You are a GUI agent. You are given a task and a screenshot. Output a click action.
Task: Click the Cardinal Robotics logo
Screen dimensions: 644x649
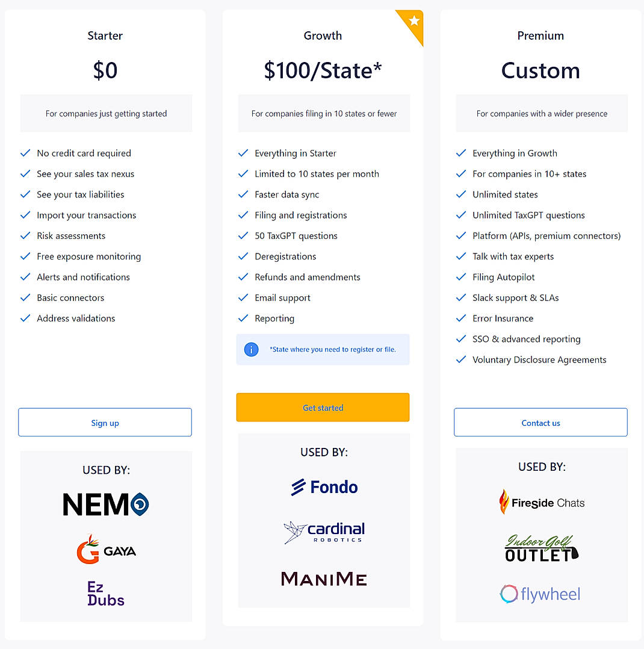click(323, 532)
